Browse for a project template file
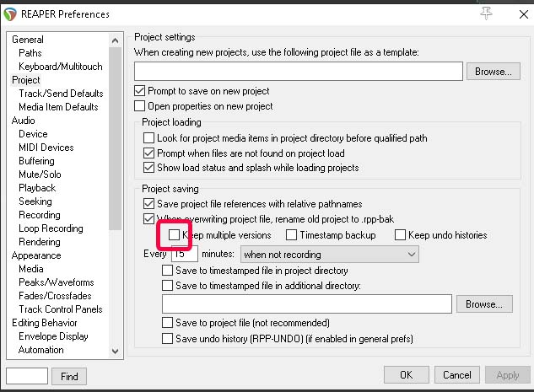534x392 pixels. pos(494,71)
